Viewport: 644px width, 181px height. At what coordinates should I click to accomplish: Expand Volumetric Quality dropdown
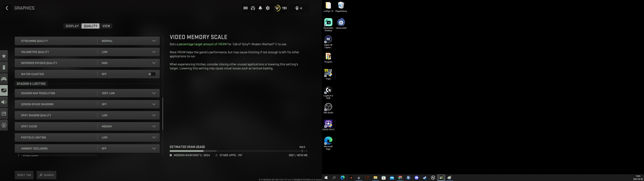(x=87, y=52)
